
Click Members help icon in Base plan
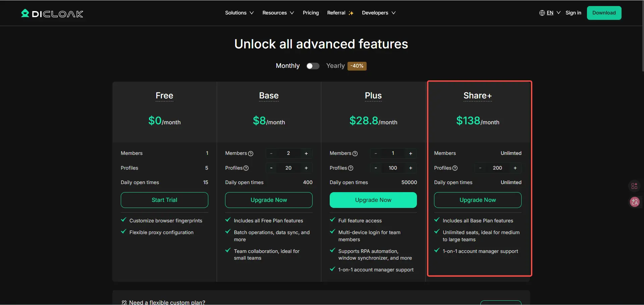pos(251,154)
